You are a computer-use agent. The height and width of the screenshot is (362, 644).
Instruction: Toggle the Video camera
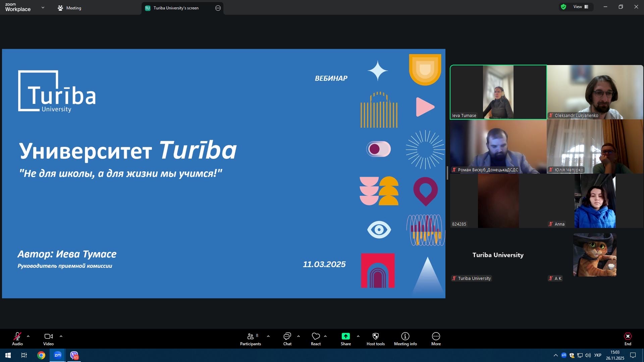48,336
